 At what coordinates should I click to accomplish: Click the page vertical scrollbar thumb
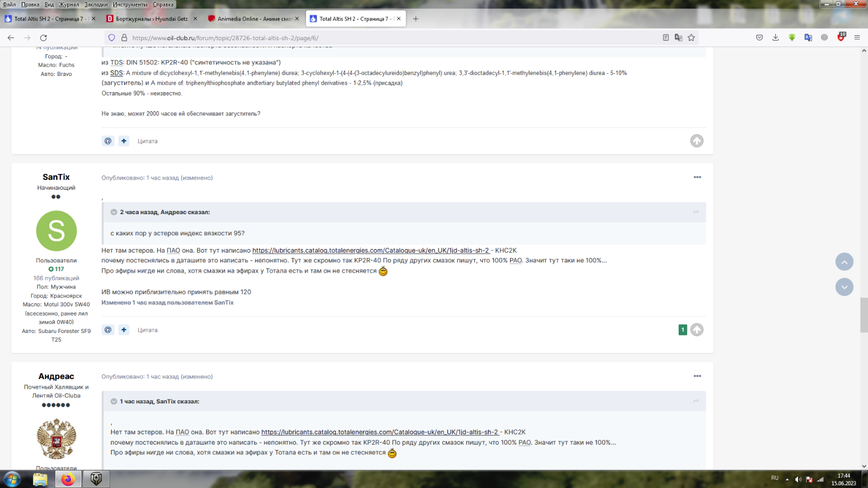coord(864,315)
